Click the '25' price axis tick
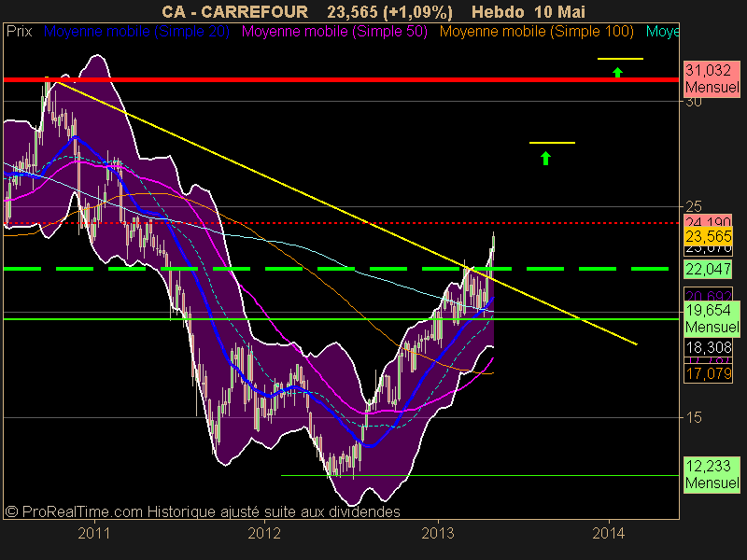This screenshot has width=747, height=560. pyautogui.click(x=694, y=206)
